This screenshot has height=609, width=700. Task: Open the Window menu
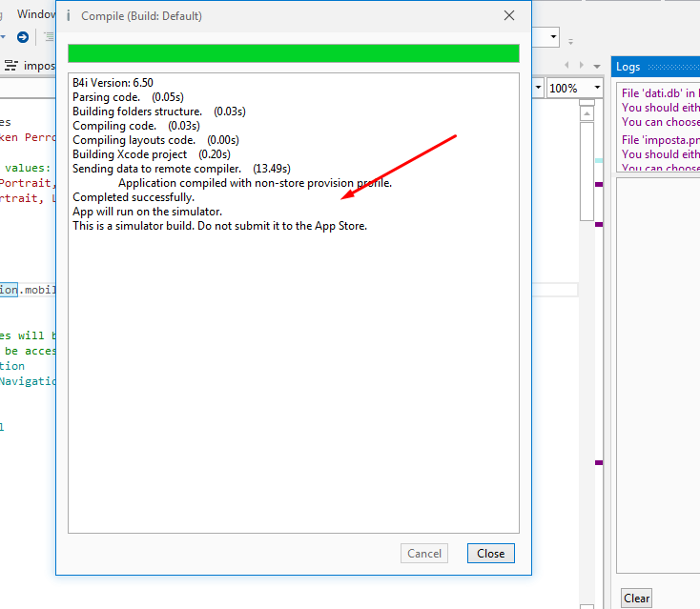(x=35, y=14)
